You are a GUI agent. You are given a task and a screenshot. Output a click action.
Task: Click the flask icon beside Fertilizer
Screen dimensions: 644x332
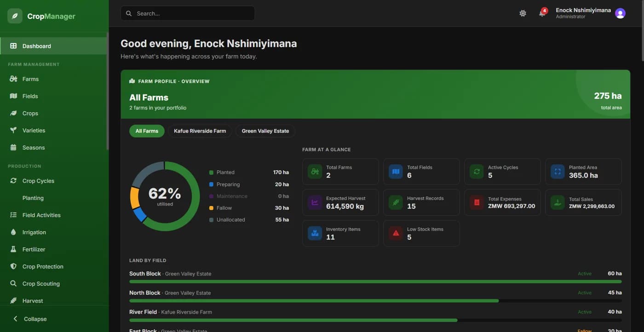13,249
